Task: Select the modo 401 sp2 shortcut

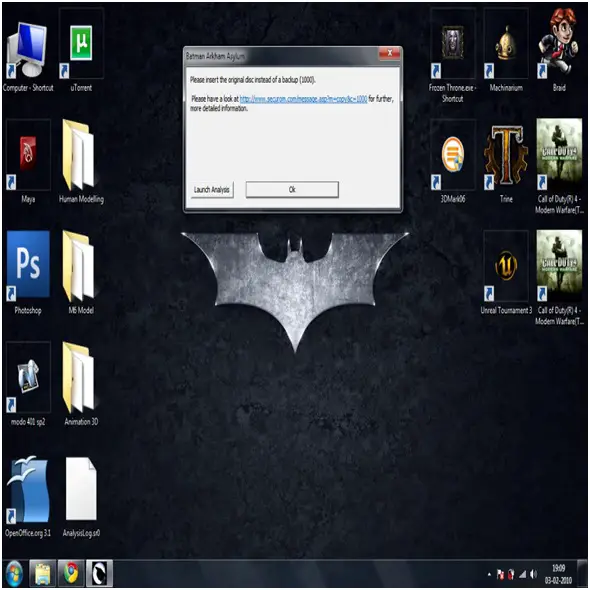Action: (28, 384)
